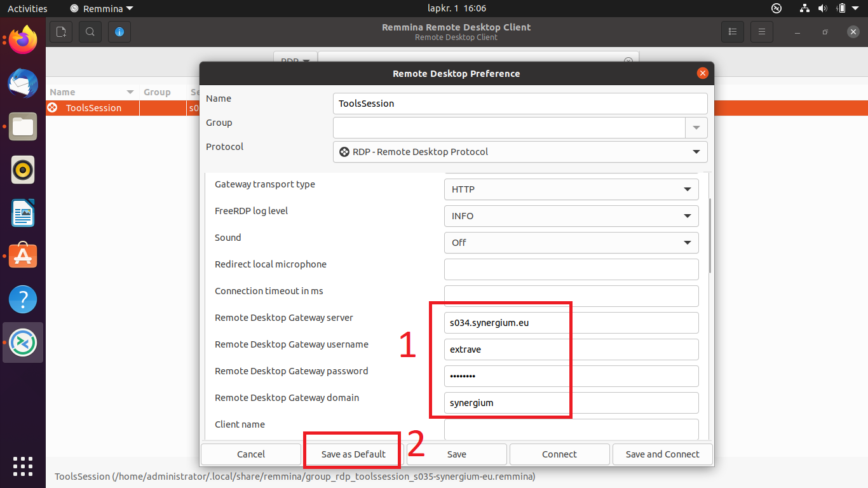This screenshot has height=488, width=868.
Task: Open Firefox from the dock
Action: [x=23, y=41]
